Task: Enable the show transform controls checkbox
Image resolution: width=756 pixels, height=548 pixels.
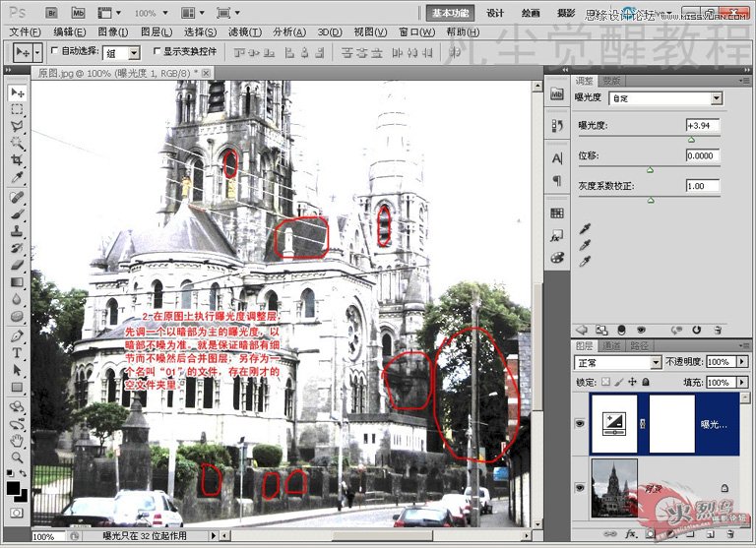Action: 157,50
